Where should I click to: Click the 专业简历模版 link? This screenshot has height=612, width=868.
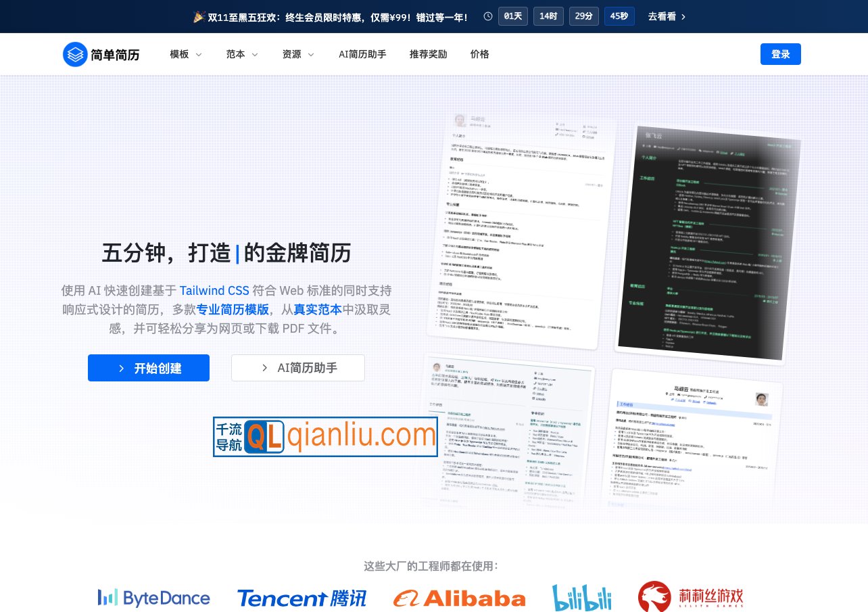233,309
